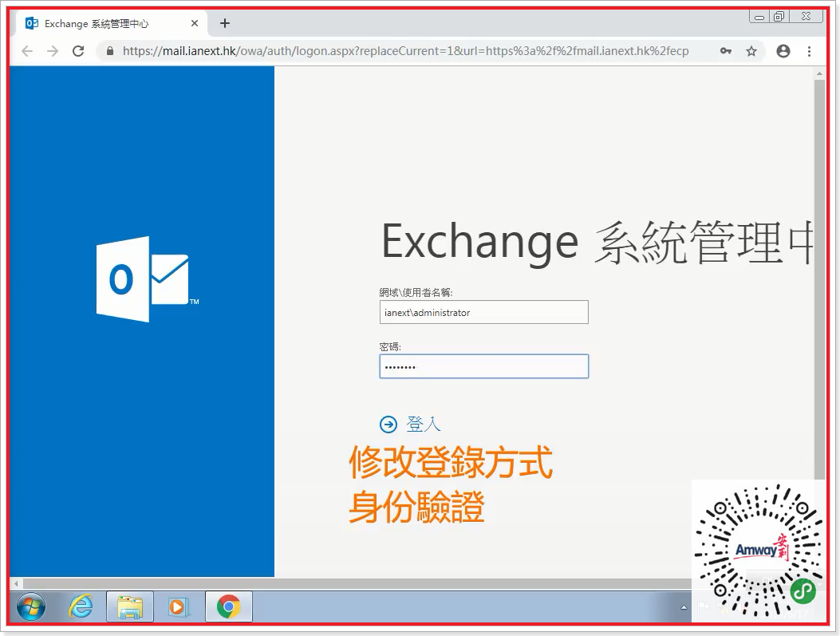Click the browser forward arrow
Image resolution: width=840 pixels, height=636 pixels.
pos(53,51)
